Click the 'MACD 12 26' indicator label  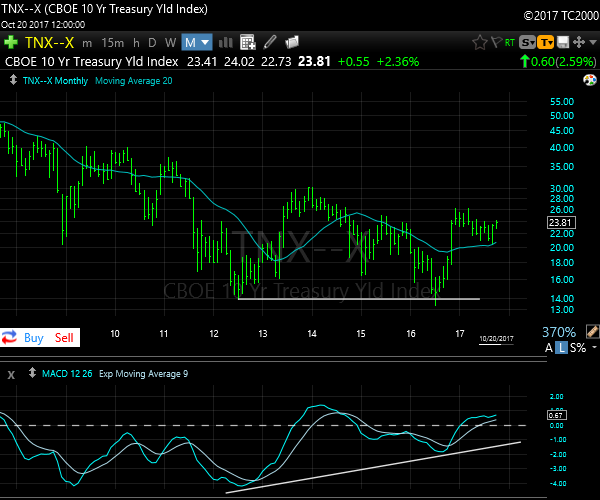(x=67, y=374)
